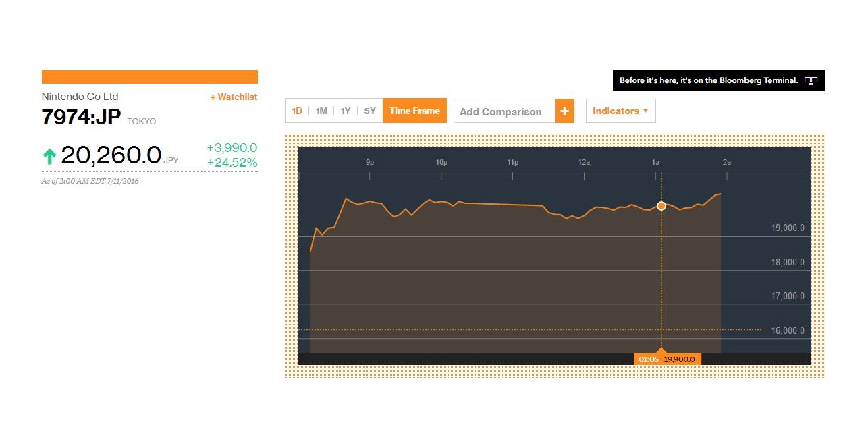Click the Nintendo Co Ltd company name
The image size is (868, 441).
tap(80, 97)
